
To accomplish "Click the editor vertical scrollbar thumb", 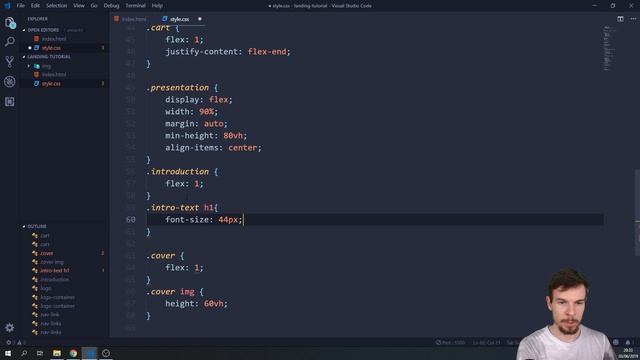I will click(x=637, y=212).
